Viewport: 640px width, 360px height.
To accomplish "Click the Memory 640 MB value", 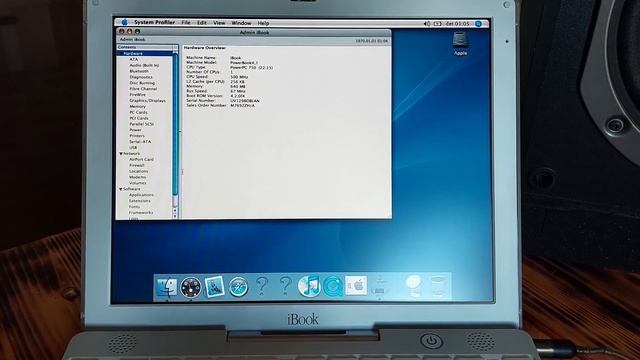I will point(238,86).
